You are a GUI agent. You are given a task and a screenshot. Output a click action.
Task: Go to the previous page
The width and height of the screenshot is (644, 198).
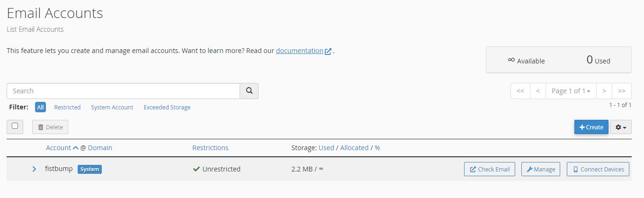538,91
